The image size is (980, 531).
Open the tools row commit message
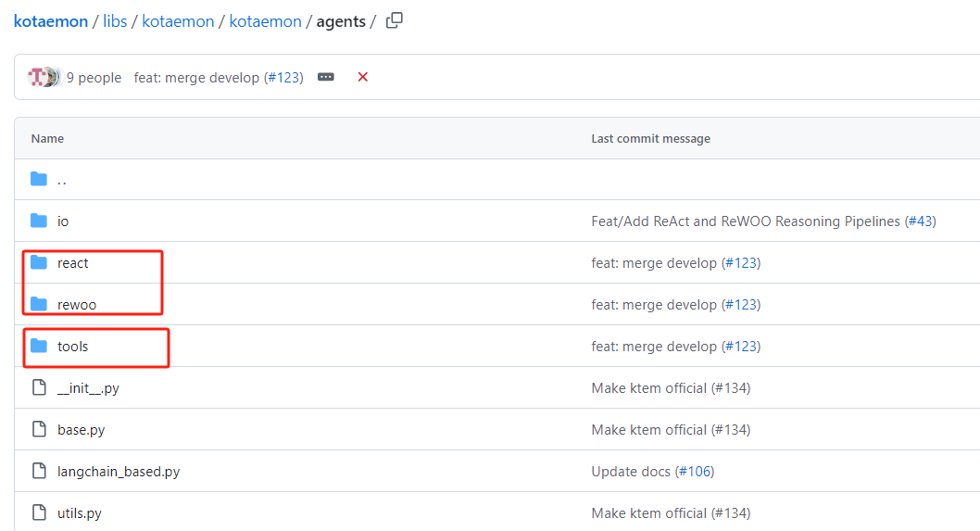[654, 347]
